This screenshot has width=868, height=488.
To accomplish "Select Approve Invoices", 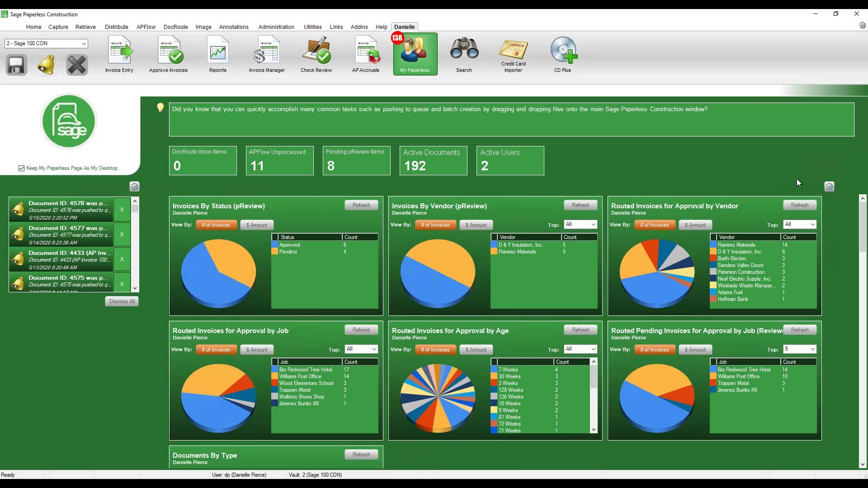I will tap(168, 53).
